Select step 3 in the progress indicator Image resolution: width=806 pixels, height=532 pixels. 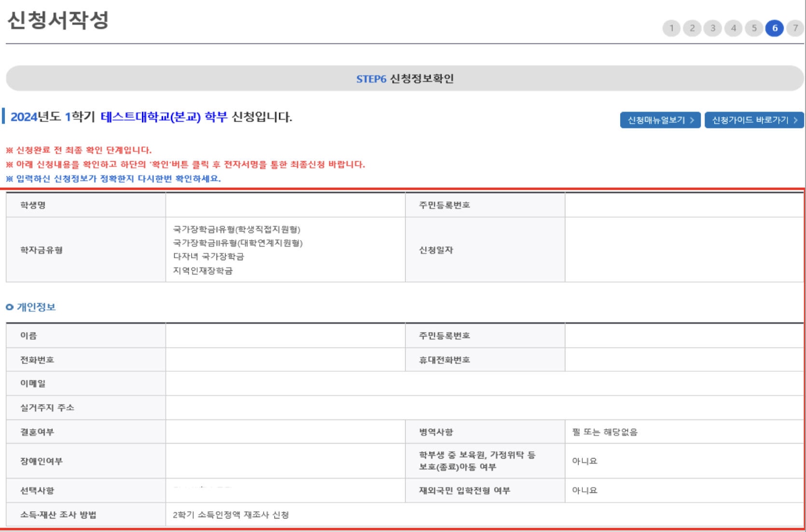click(x=713, y=28)
